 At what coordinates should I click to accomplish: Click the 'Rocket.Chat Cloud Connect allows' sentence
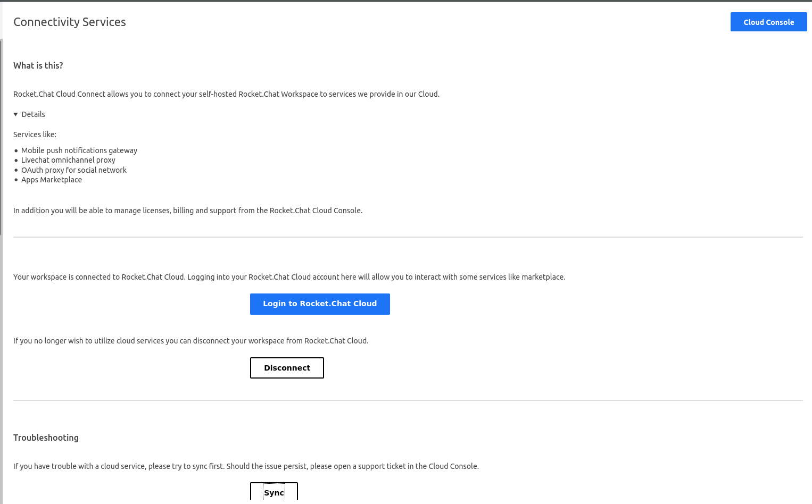[x=226, y=94]
